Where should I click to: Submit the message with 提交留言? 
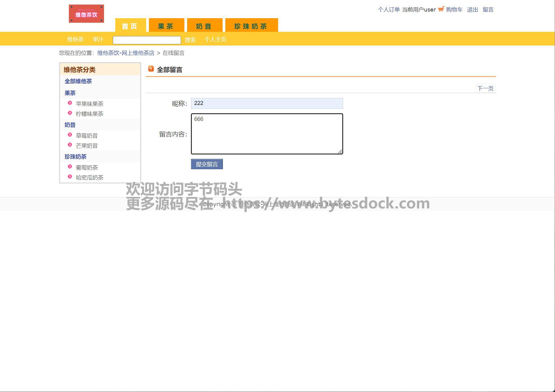207,164
